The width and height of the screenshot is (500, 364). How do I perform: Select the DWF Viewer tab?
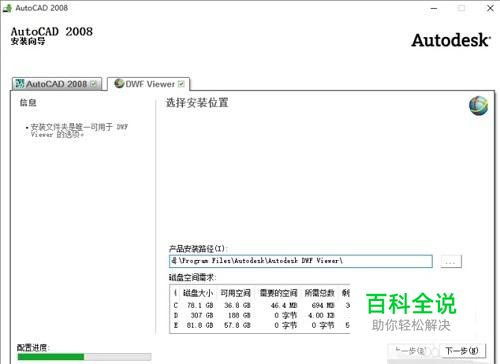point(149,84)
